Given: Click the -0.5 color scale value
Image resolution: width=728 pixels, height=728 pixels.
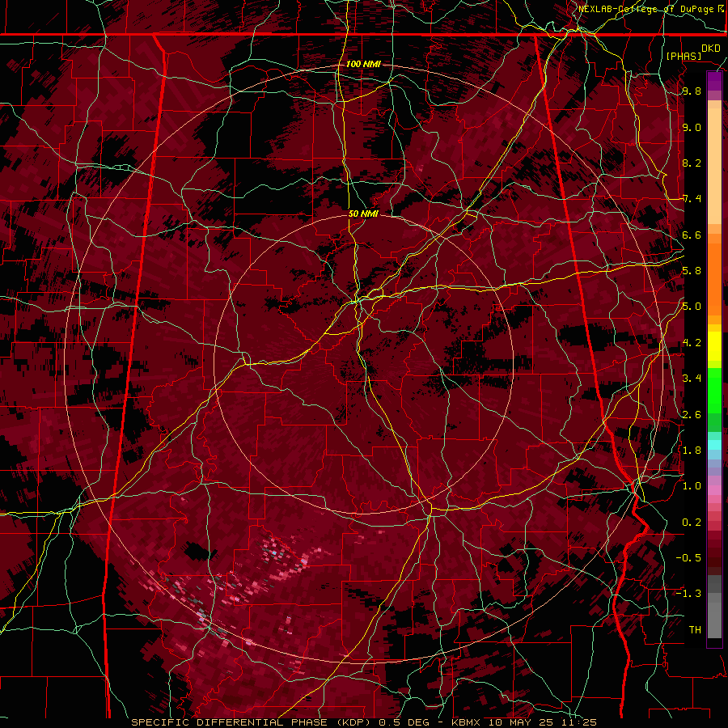Looking at the screenshot, I should (x=688, y=558).
